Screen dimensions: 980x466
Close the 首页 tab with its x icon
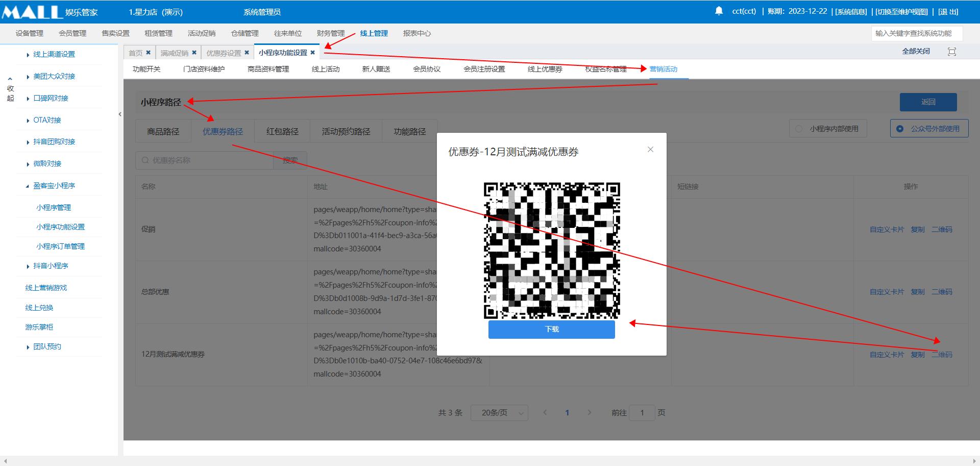tap(148, 53)
